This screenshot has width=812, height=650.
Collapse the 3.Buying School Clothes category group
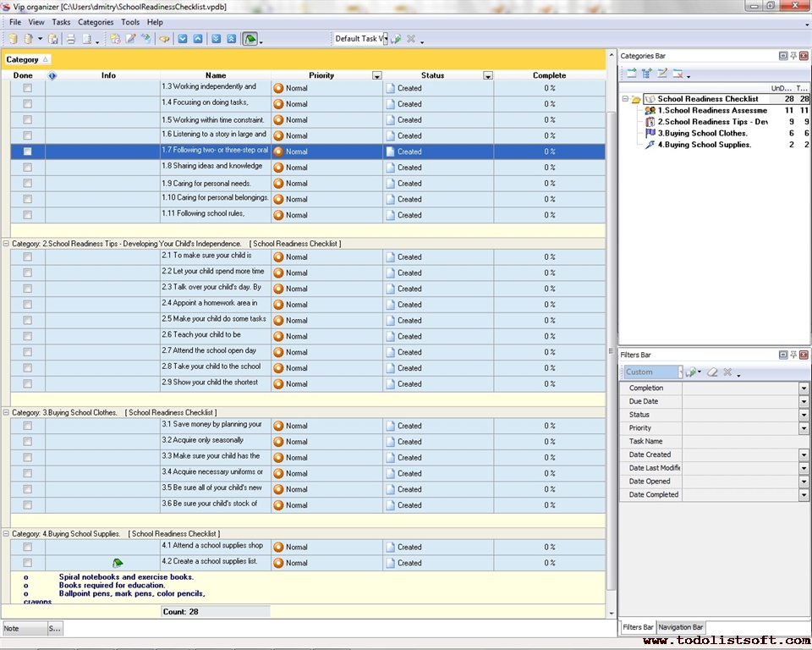[6, 413]
